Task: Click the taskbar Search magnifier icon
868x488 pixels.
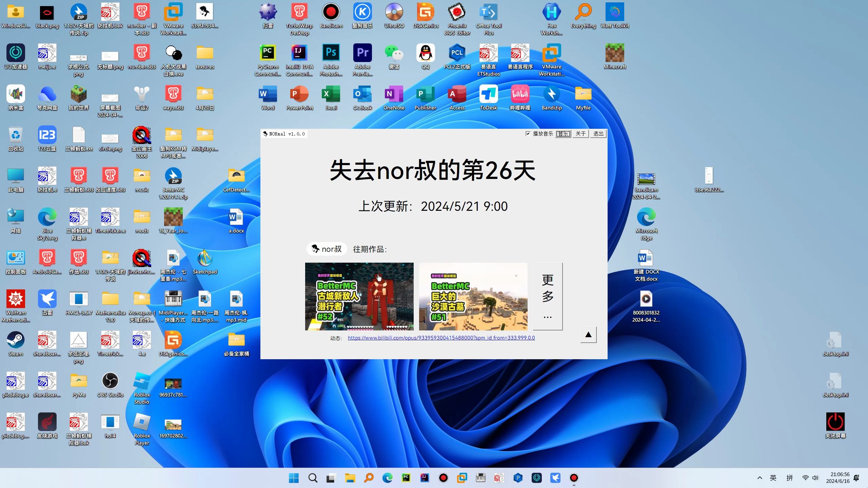Action: [313, 478]
